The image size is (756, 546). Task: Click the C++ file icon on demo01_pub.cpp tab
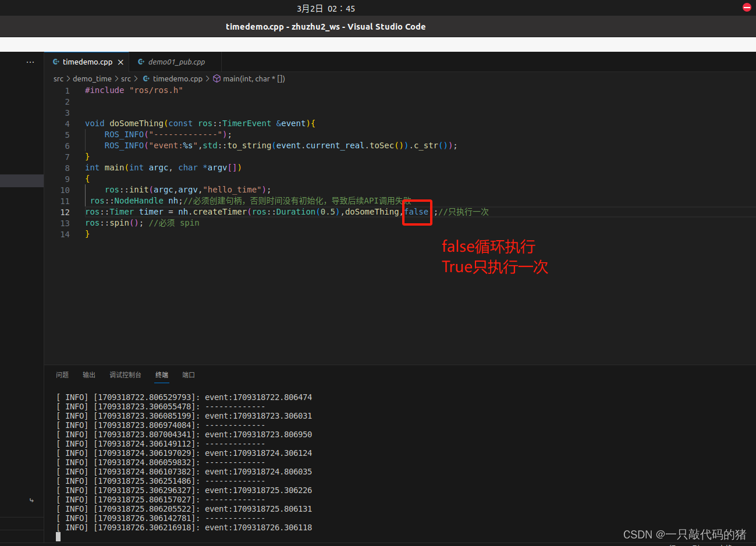coord(141,62)
